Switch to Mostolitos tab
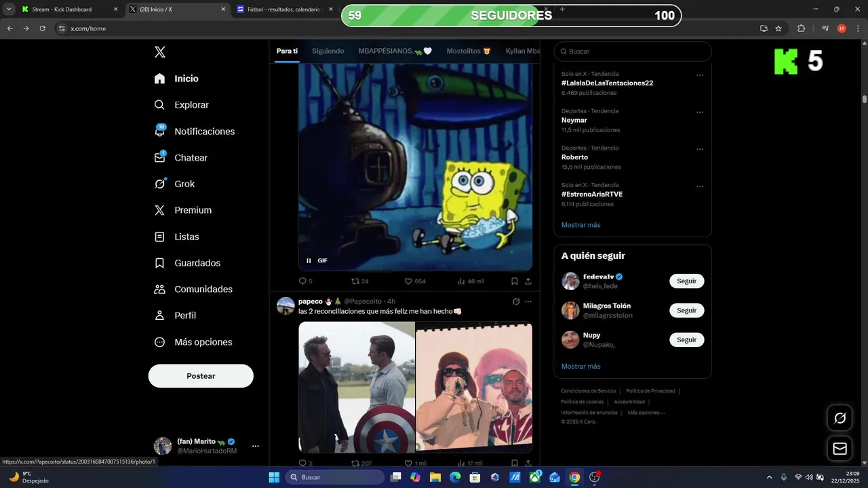Image resolution: width=868 pixels, height=488 pixels. pyautogui.click(x=469, y=51)
